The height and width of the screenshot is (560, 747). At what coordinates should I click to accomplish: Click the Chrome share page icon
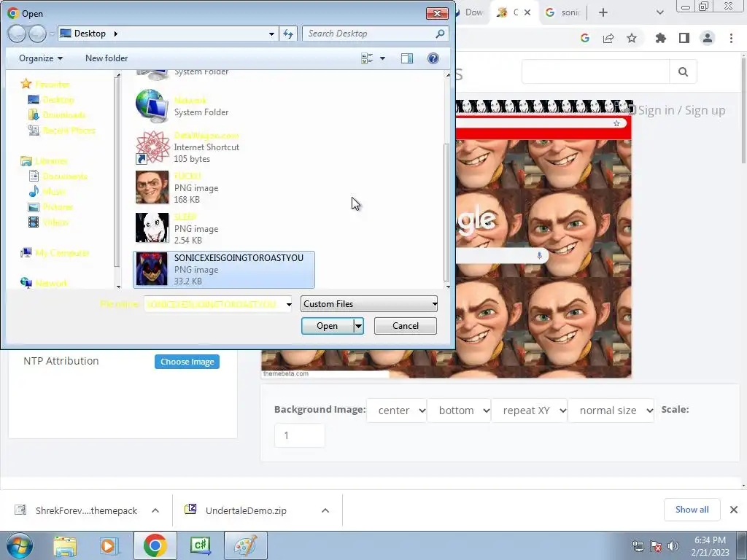608,39
